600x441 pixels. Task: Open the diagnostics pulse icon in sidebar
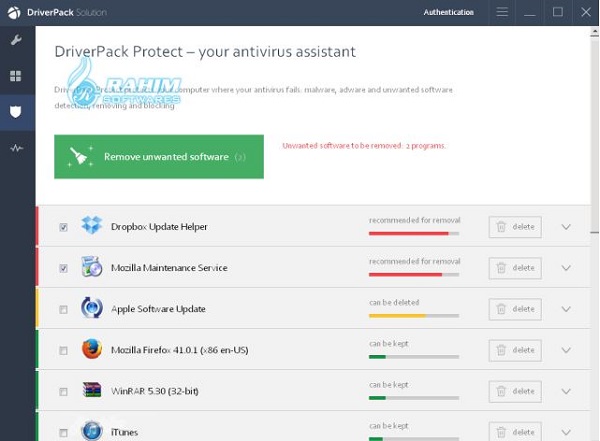pyautogui.click(x=16, y=148)
